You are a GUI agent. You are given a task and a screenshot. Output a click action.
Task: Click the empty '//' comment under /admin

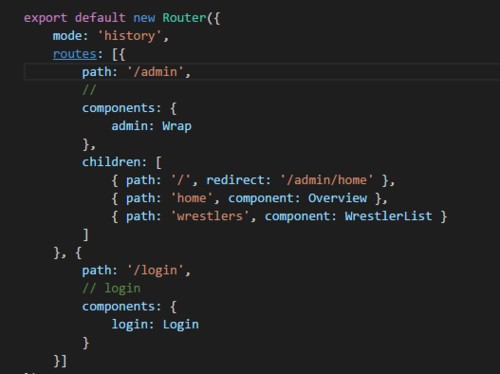pos(89,90)
